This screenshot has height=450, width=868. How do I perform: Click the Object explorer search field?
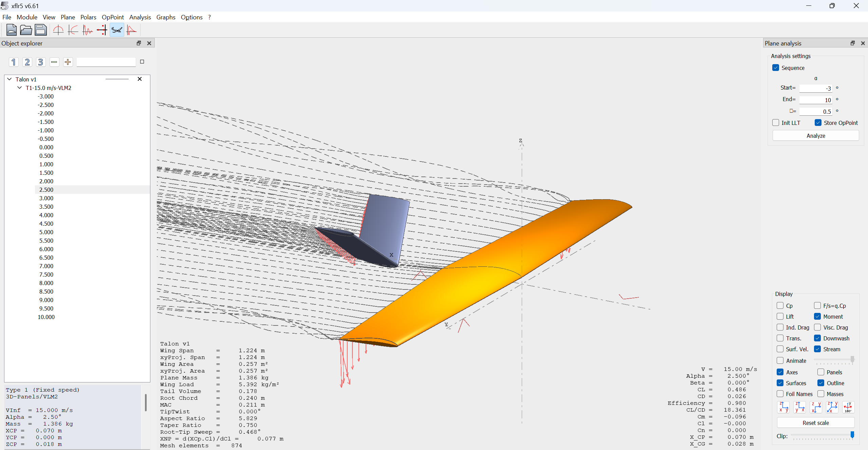[106, 62]
